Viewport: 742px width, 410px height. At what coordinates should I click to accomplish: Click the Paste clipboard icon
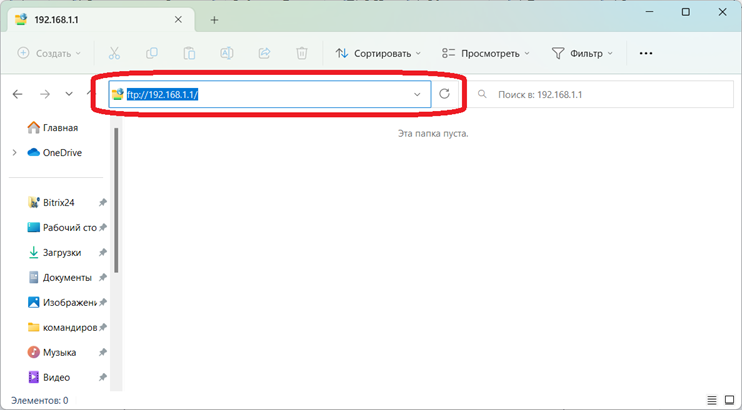pyautogui.click(x=190, y=53)
